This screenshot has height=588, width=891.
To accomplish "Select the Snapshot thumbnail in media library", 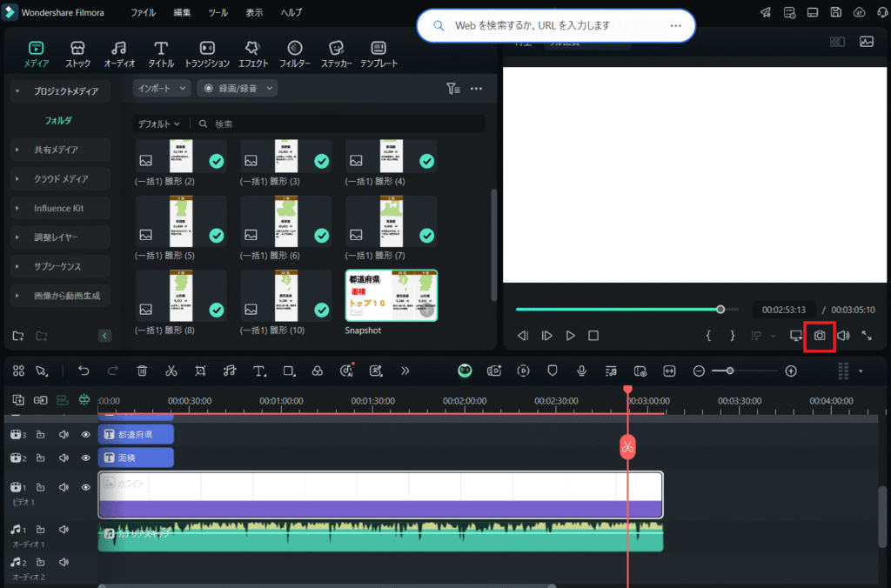I will (x=392, y=296).
